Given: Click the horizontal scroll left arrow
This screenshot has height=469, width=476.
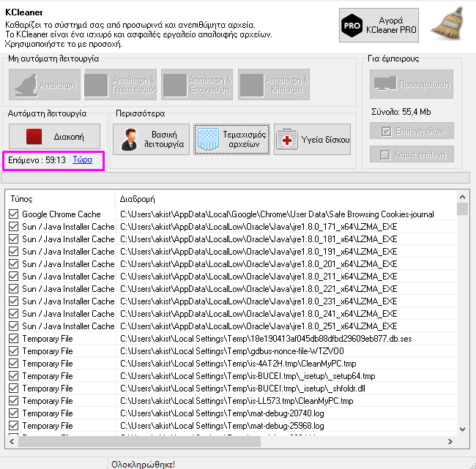Looking at the screenshot, I should point(12,441).
